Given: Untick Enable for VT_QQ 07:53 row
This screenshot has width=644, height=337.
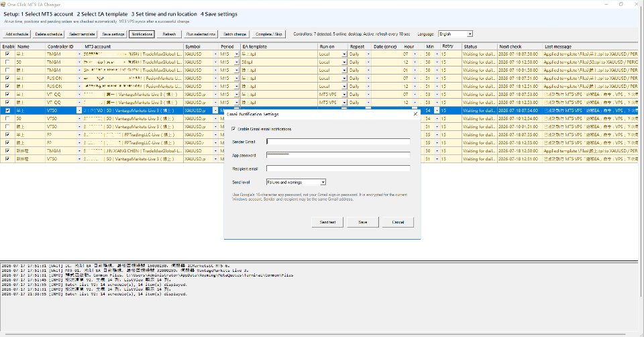Looking at the screenshot, I should (x=7, y=94).
